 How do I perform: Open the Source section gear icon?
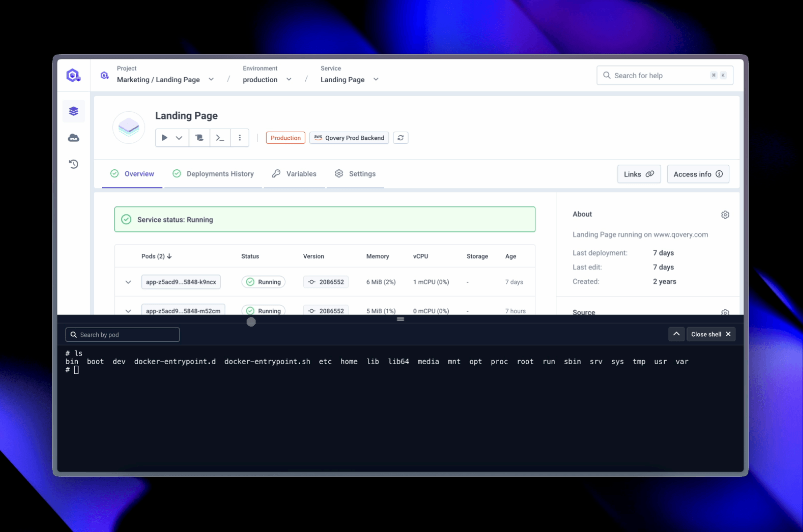tap(725, 312)
